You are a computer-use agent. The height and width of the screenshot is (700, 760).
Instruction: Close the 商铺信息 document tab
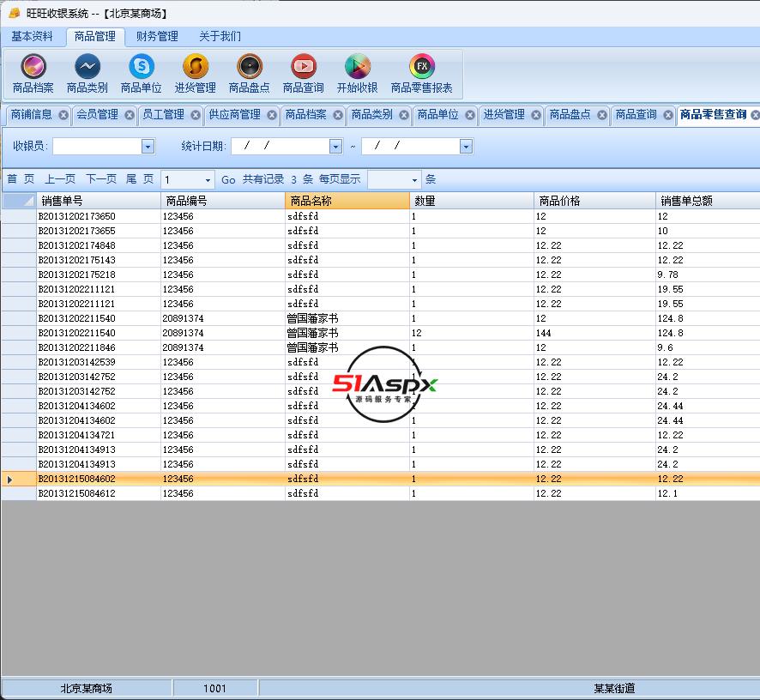tap(63, 115)
